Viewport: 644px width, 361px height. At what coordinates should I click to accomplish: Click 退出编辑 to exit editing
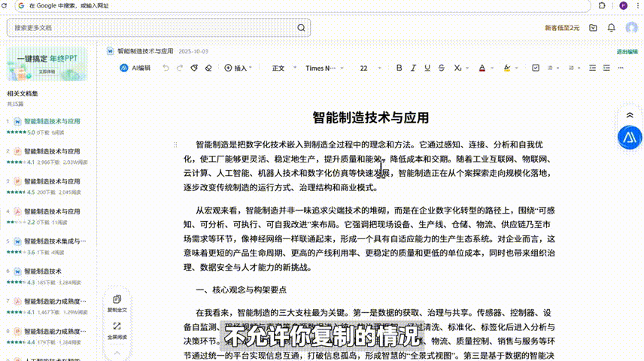626,52
